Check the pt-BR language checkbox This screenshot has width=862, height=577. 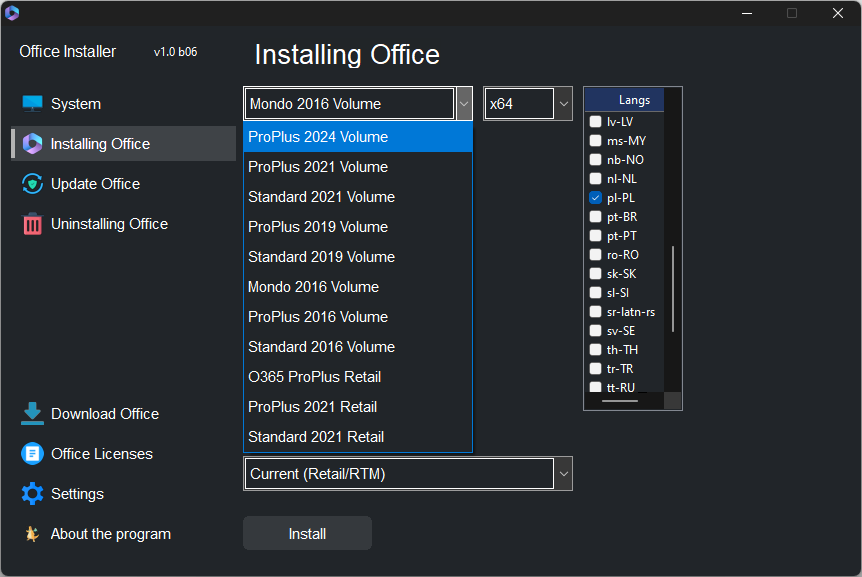(x=595, y=217)
